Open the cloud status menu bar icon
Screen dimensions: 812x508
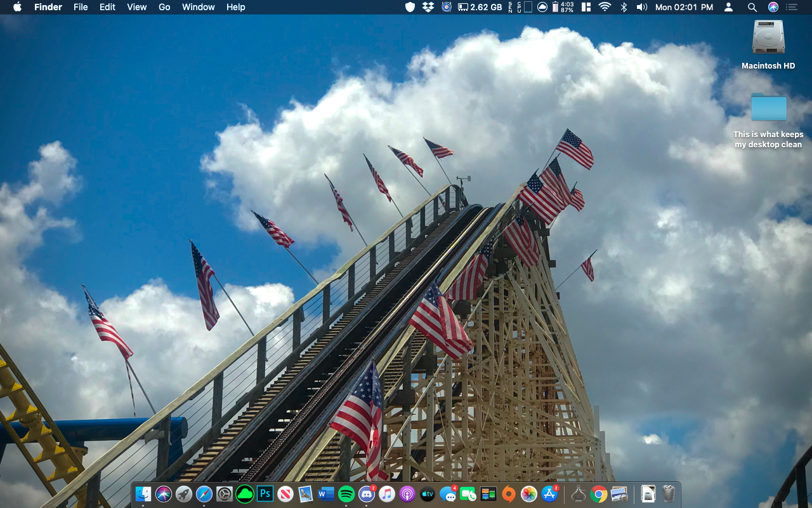pyautogui.click(x=542, y=7)
